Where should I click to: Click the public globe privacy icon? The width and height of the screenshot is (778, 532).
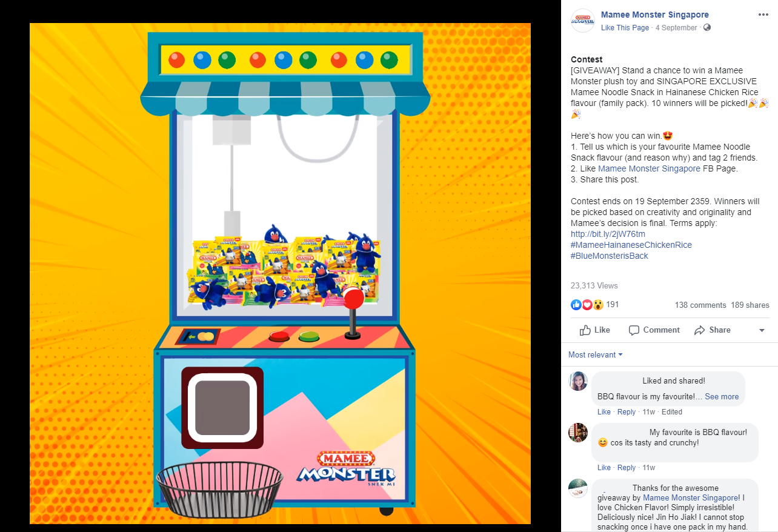click(707, 28)
